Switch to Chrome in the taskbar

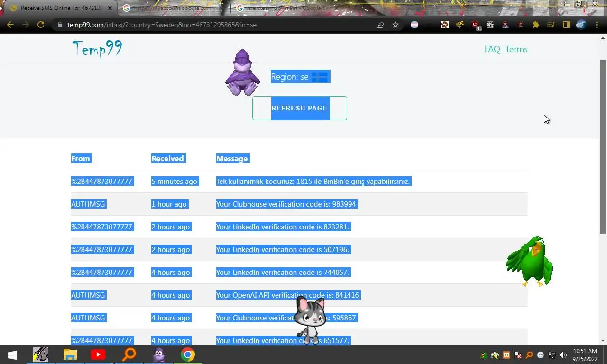point(188,355)
